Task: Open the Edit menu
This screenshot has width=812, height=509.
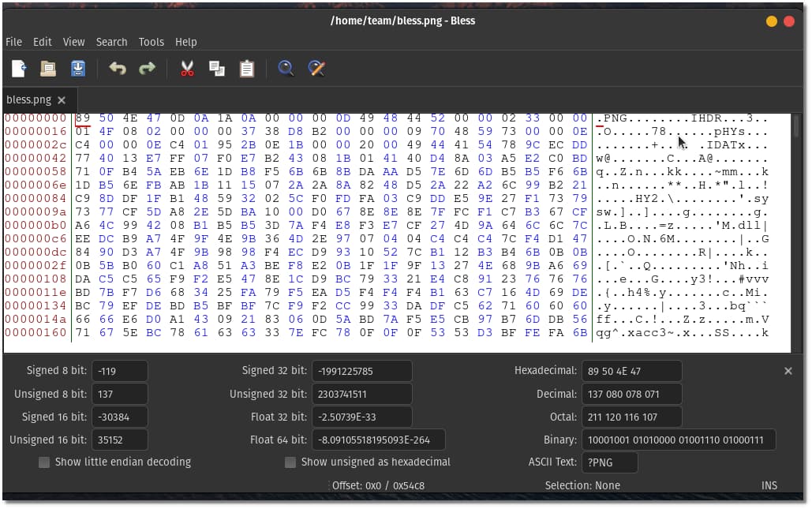Action: pyautogui.click(x=43, y=42)
